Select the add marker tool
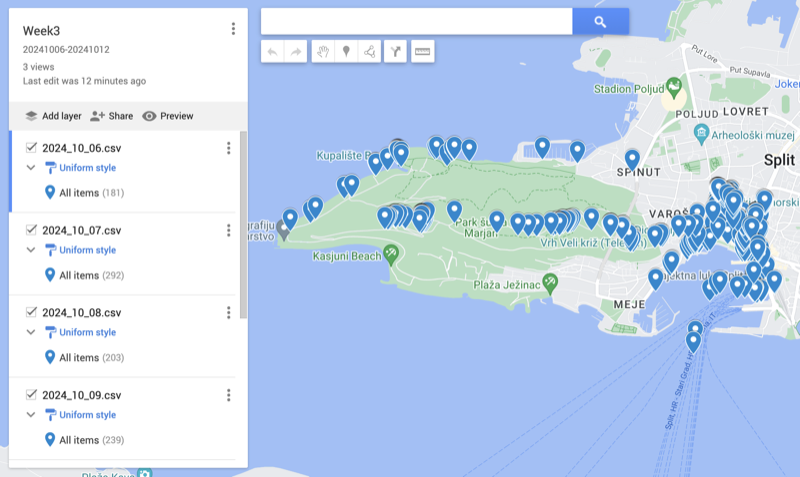Viewport: 800px width, 477px height. click(x=346, y=52)
